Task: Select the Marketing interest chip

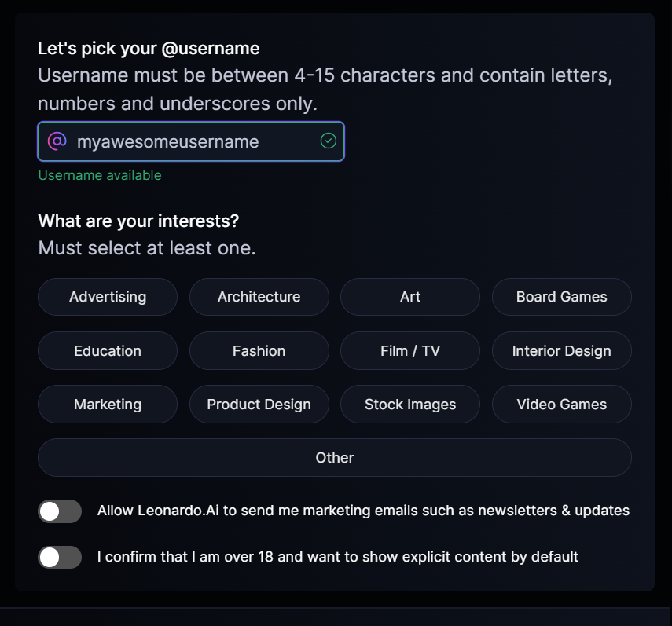Action: (108, 405)
